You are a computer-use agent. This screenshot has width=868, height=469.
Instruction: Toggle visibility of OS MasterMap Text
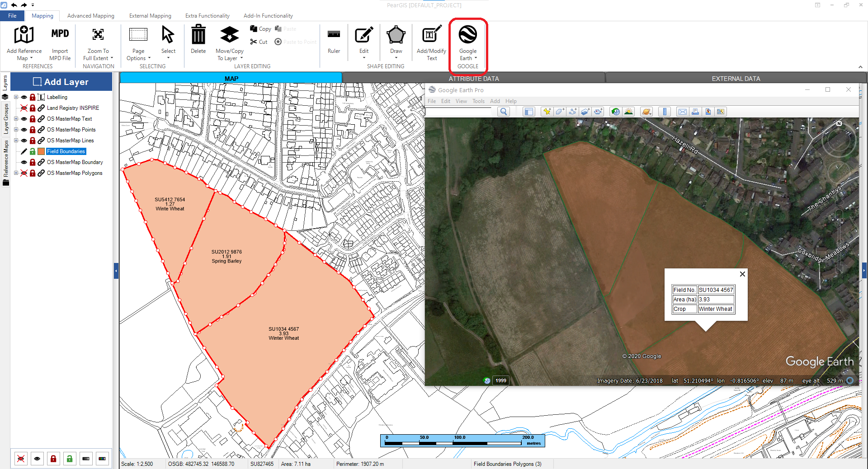coord(24,119)
